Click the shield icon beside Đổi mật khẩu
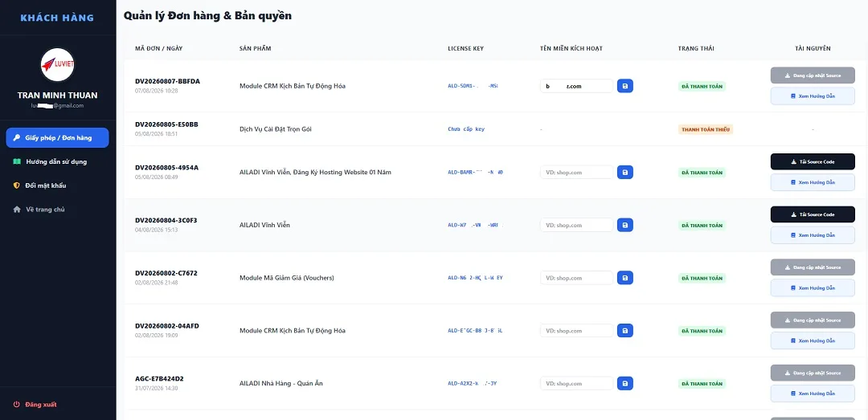This screenshot has width=868, height=420. (17, 186)
